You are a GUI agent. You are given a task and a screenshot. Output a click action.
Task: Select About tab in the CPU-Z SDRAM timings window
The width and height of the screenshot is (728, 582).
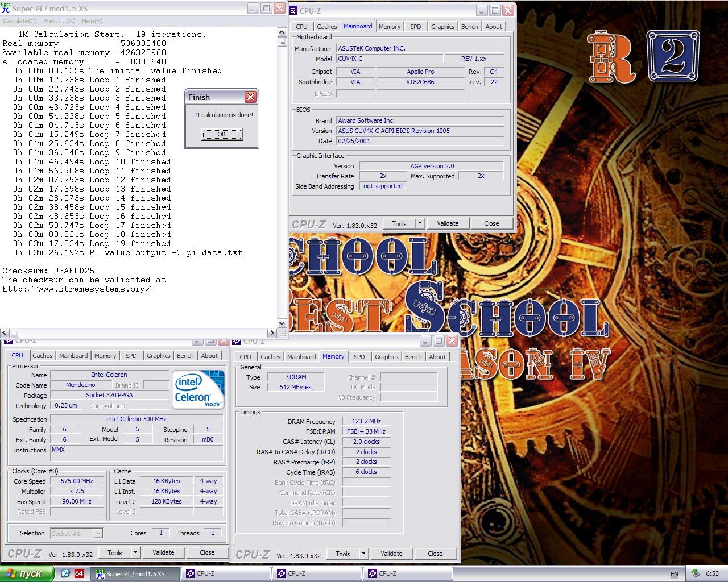pos(437,357)
